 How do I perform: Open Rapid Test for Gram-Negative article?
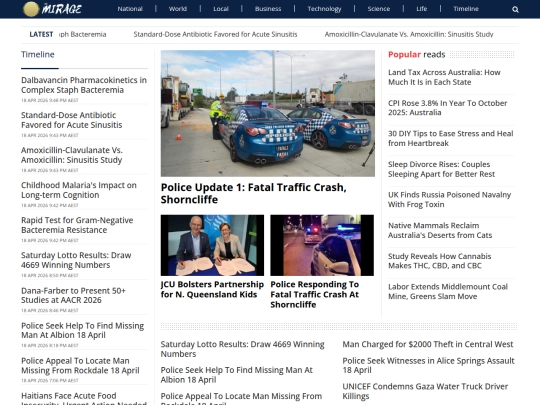(x=77, y=225)
